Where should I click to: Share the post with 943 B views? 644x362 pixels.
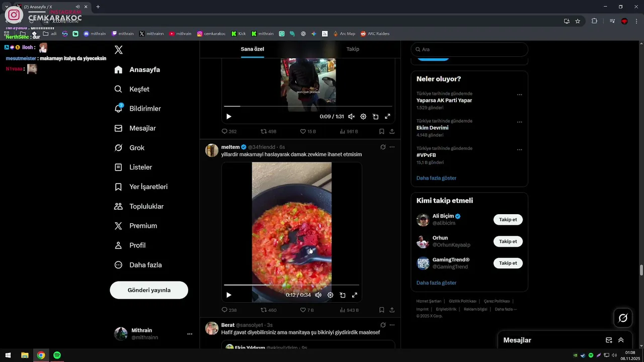point(392,310)
